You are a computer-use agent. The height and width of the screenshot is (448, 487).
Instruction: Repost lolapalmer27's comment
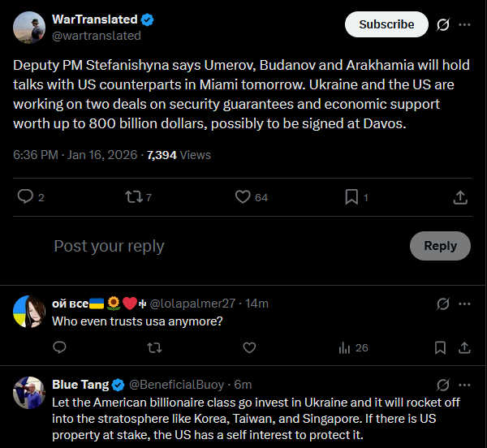coord(153,347)
